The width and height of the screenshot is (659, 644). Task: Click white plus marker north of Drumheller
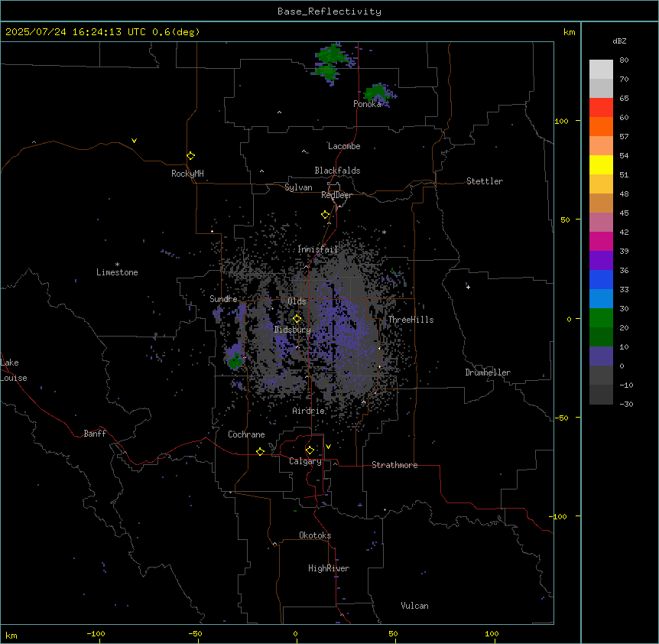(468, 287)
